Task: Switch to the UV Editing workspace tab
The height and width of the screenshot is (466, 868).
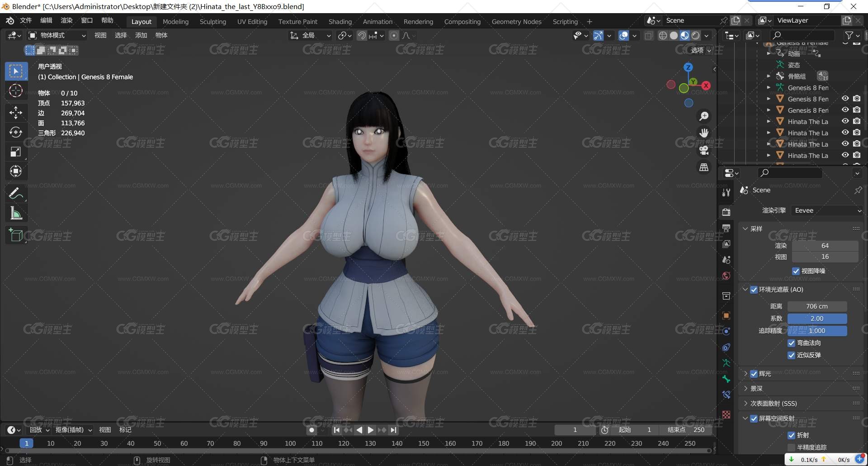Action: [252, 22]
